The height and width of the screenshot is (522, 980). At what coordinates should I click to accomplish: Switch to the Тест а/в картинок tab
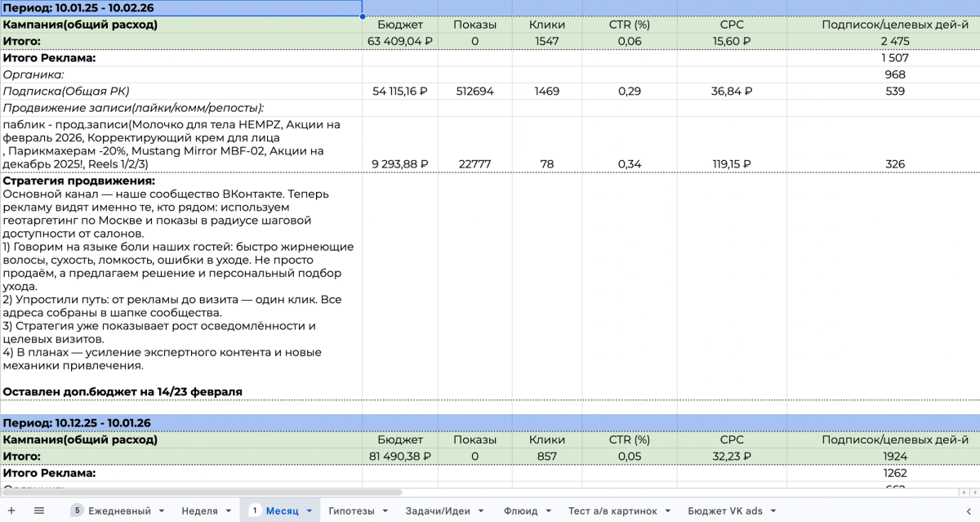coord(612,511)
